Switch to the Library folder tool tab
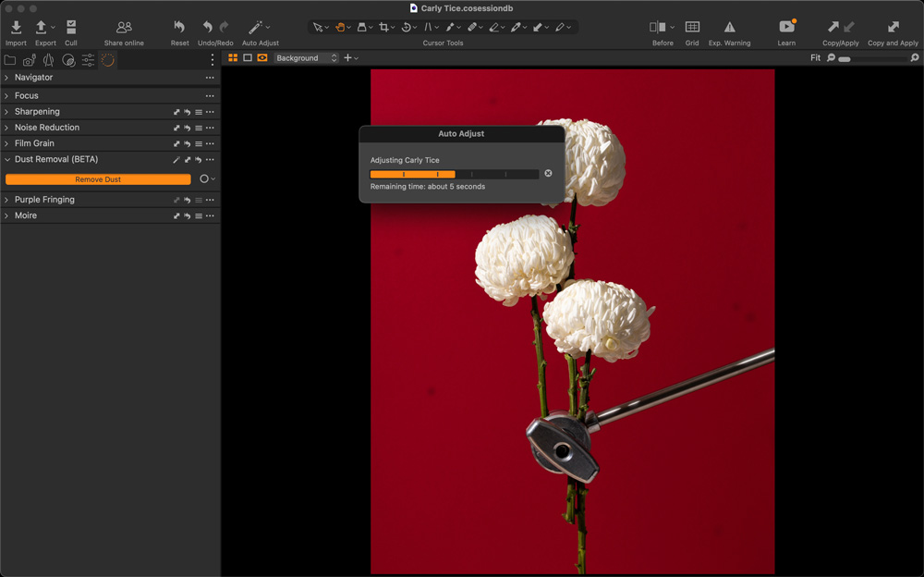The height and width of the screenshot is (577, 924). coord(10,60)
